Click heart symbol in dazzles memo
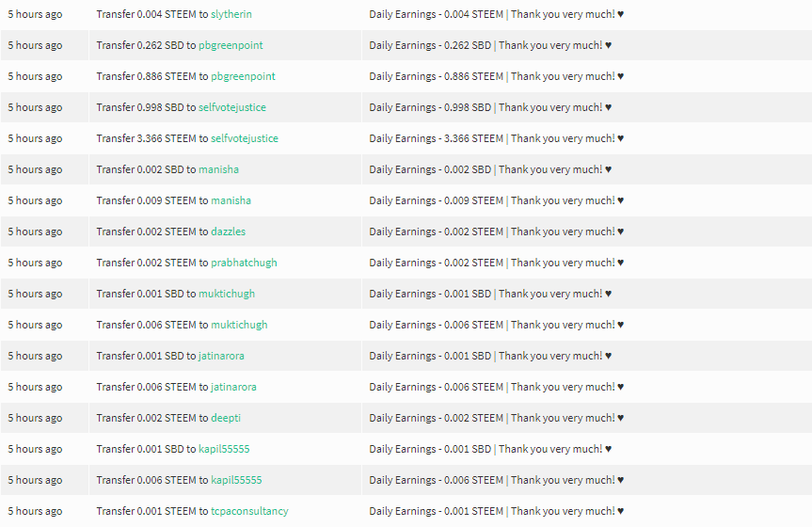 pos(620,232)
